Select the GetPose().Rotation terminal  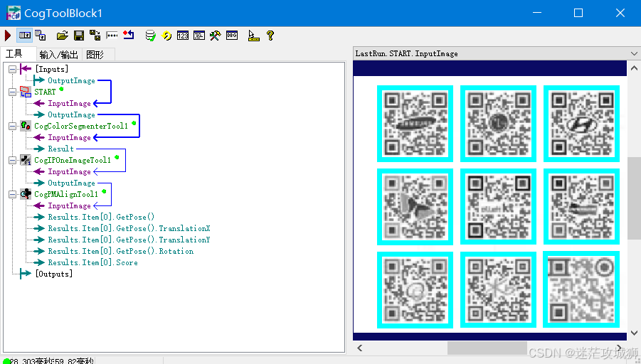(x=121, y=251)
